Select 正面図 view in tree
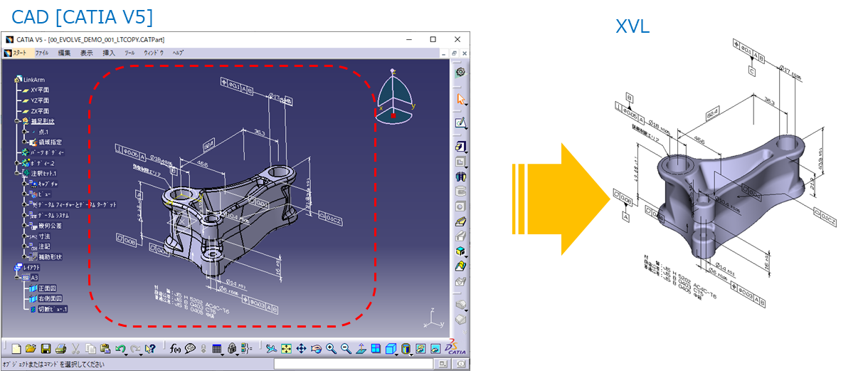The width and height of the screenshot is (868, 371). 43,288
